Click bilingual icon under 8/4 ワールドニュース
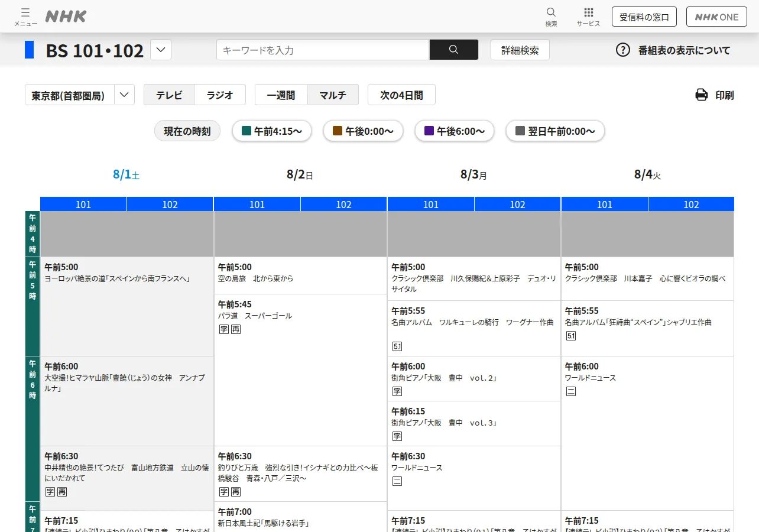The height and width of the screenshot is (532, 759). point(571,391)
